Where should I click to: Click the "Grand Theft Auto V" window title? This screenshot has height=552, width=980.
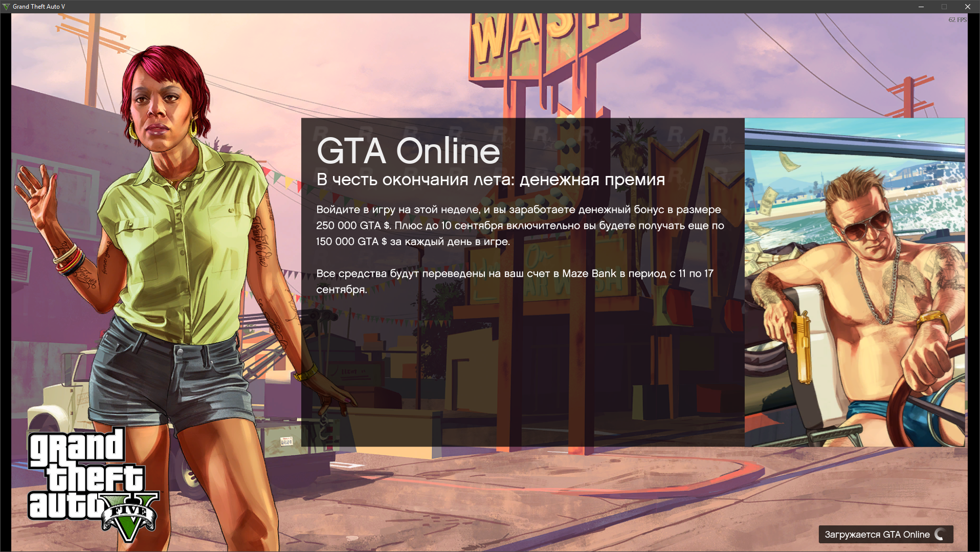tap(39, 7)
